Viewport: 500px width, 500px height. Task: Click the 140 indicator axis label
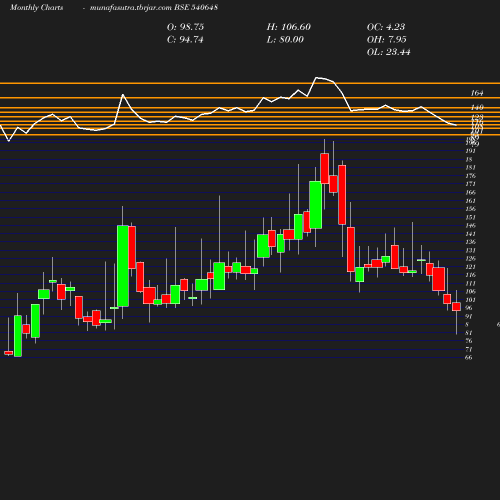[477, 107]
